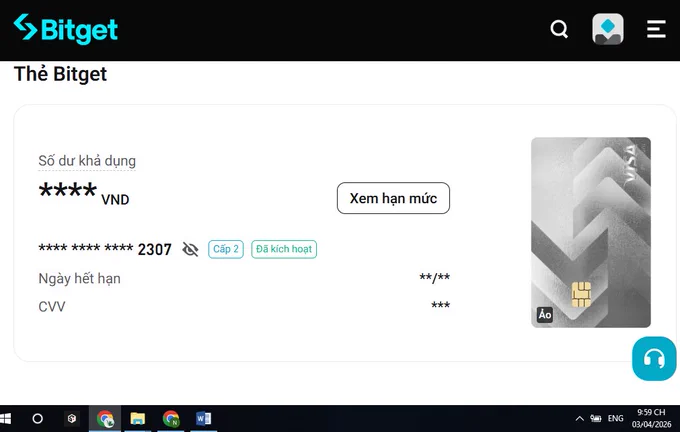Click the Thẻ Bitget page heading

tap(60, 74)
